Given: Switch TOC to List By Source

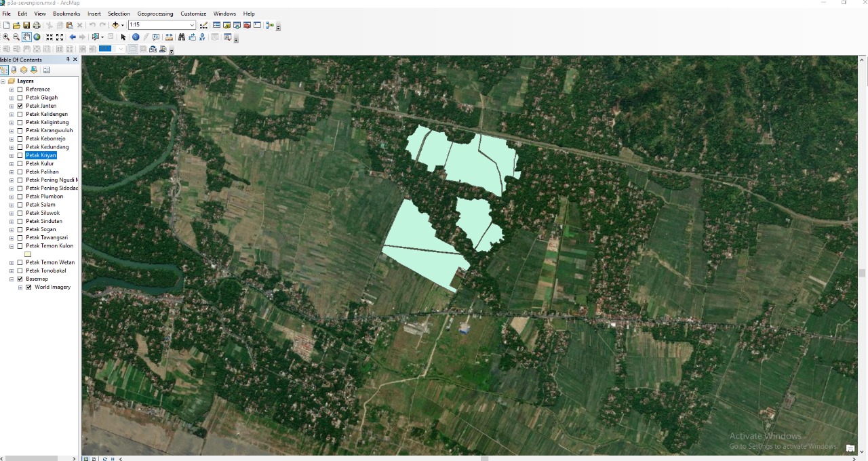Looking at the screenshot, I should (14, 70).
